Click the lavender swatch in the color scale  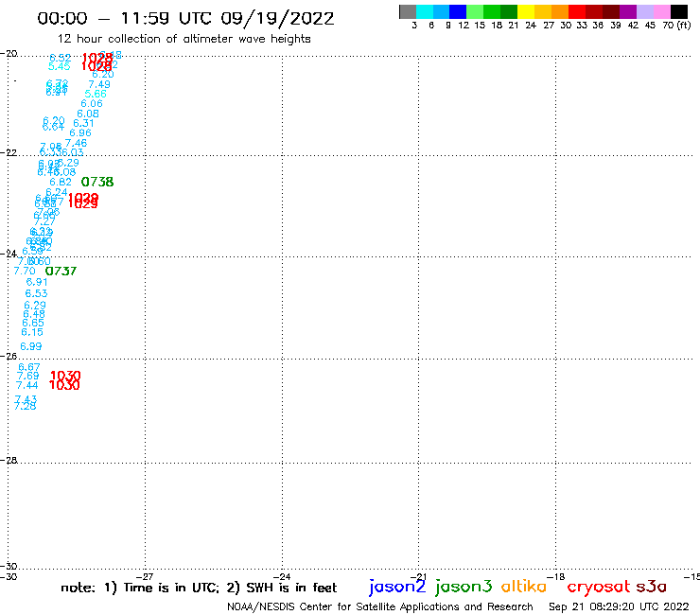click(644, 11)
